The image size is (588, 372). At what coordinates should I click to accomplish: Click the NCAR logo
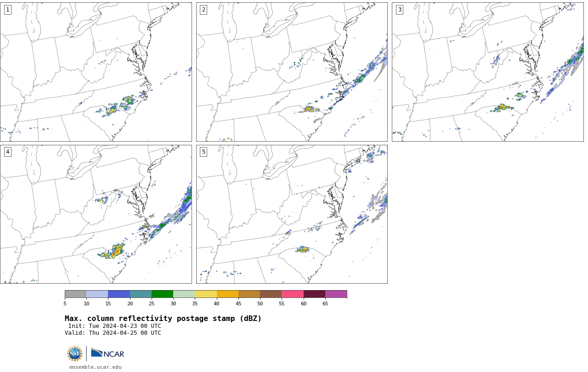tap(107, 353)
